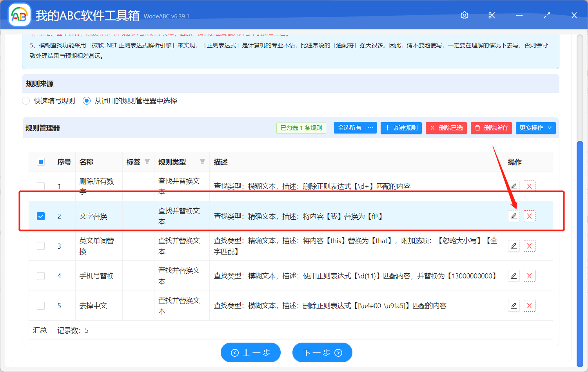Viewport: 588px width, 372px height.
Task: Edit the 英文单词替换 rule with the pencil icon
Action: coord(514,246)
